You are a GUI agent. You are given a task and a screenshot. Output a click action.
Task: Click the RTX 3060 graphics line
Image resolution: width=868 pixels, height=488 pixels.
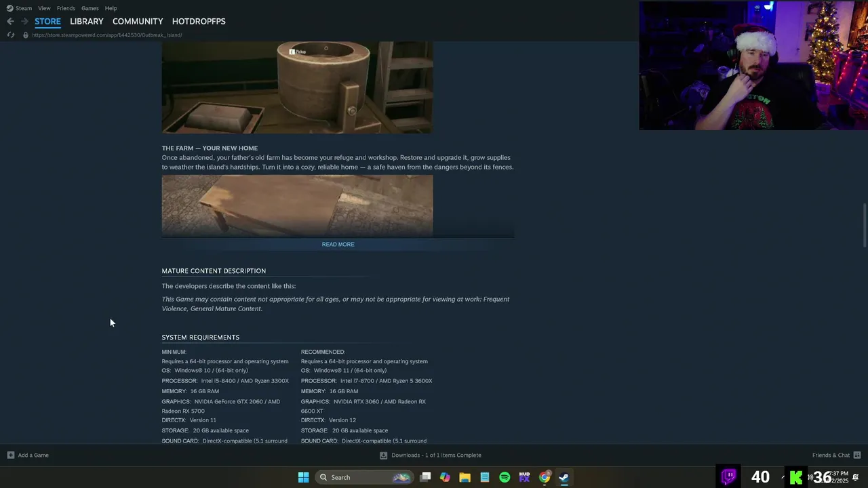point(363,406)
